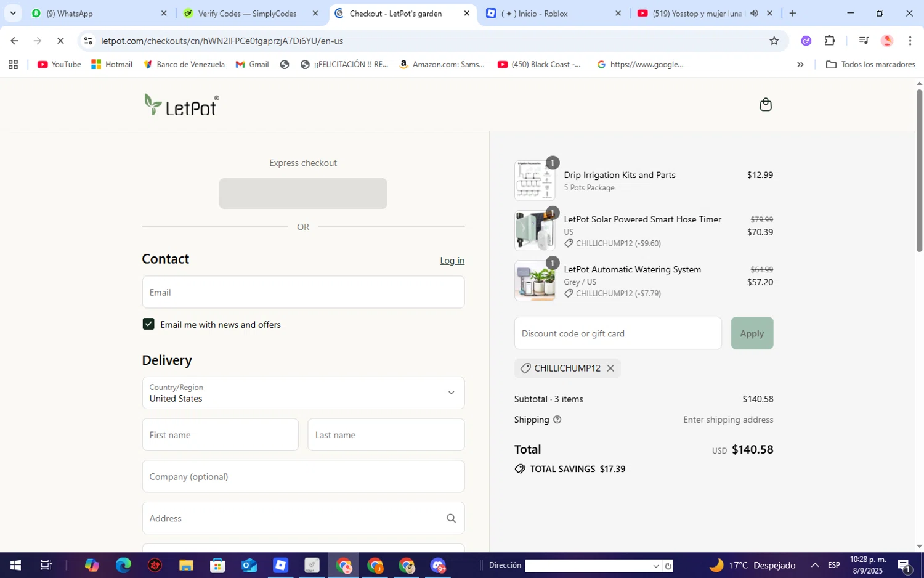Click the LetPot logo
The width and height of the screenshot is (924, 578).
click(181, 105)
